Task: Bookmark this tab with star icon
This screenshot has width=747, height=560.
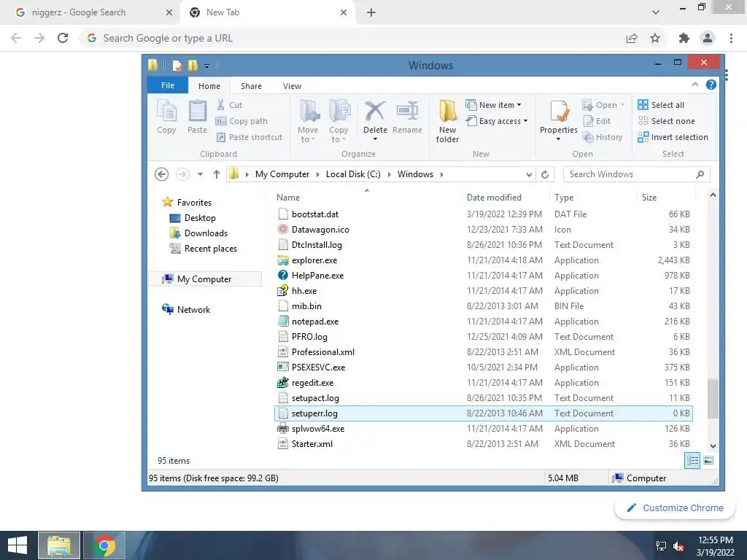Action: (655, 38)
